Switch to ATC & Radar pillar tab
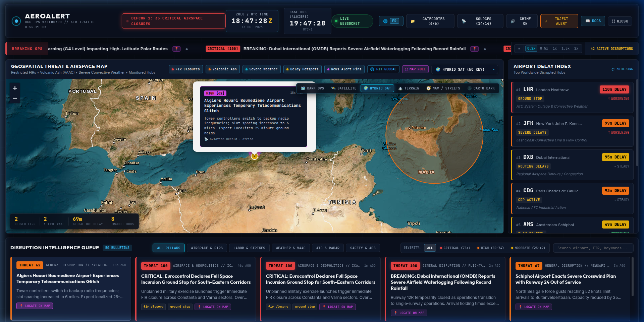This screenshot has width=644, height=322. pyautogui.click(x=328, y=248)
